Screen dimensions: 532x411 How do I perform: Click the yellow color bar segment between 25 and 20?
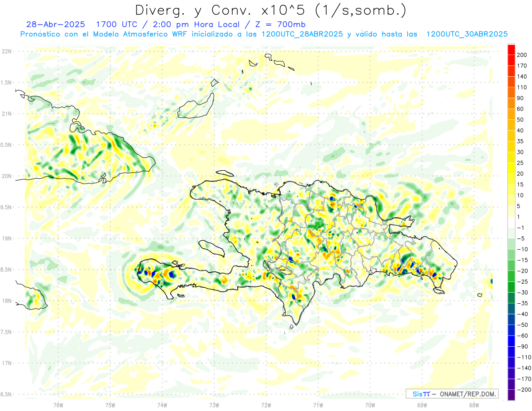(511, 168)
